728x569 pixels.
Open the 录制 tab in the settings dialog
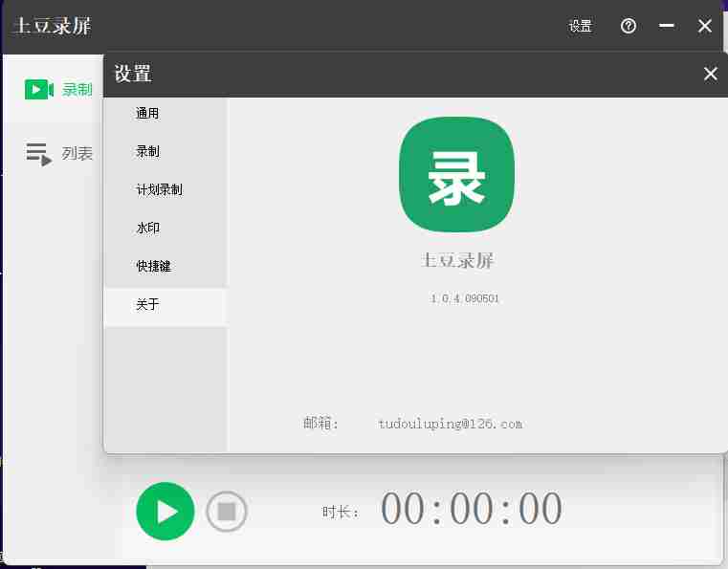(148, 151)
